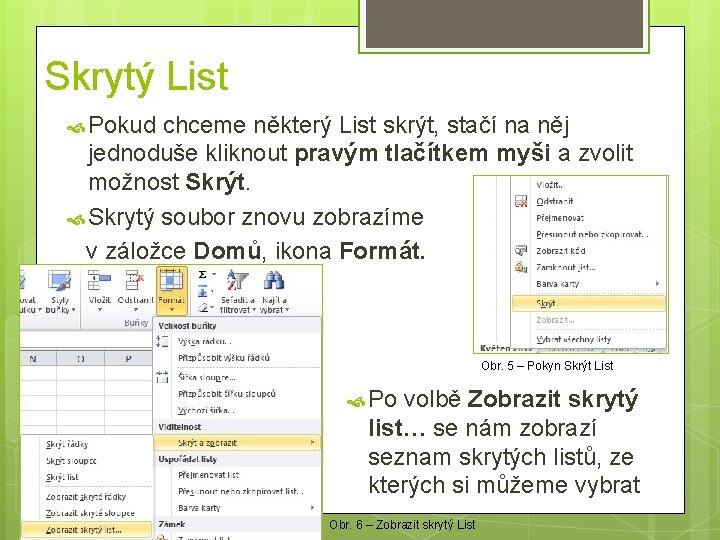Screen dimensions: 720x540
Task: Click the Clear eraser icon
Action: (x=203, y=308)
